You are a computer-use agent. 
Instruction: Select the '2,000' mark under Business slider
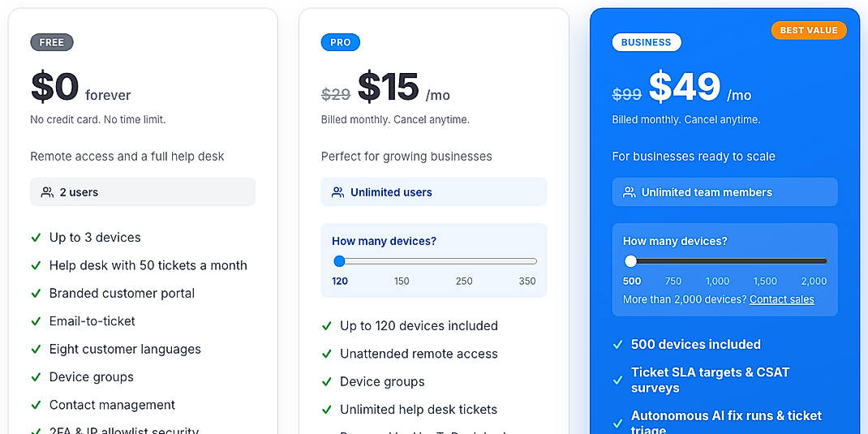click(x=814, y=281)
